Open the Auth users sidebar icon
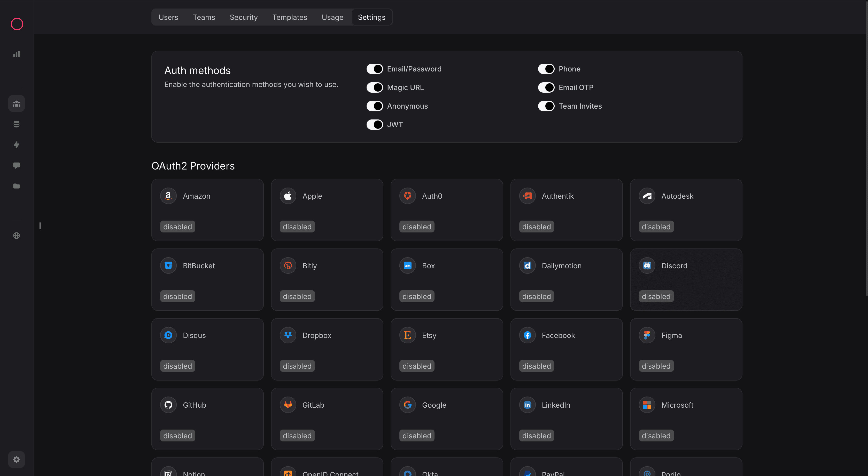Screen dimensions: 868x476 pos(17,104)
